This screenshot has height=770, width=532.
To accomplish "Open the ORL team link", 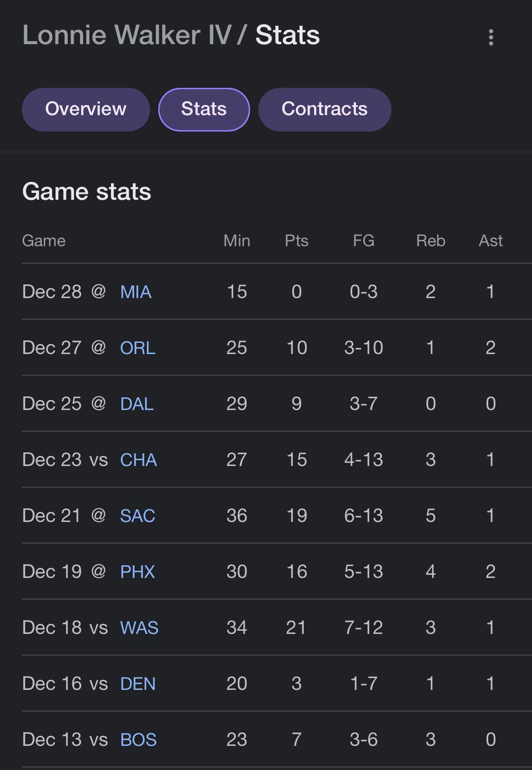I will coord(137,348).
